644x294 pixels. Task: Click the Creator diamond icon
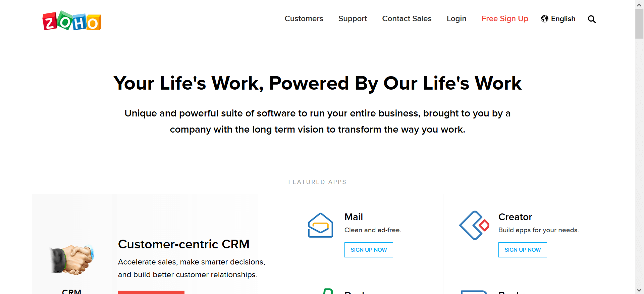[474, 225]
